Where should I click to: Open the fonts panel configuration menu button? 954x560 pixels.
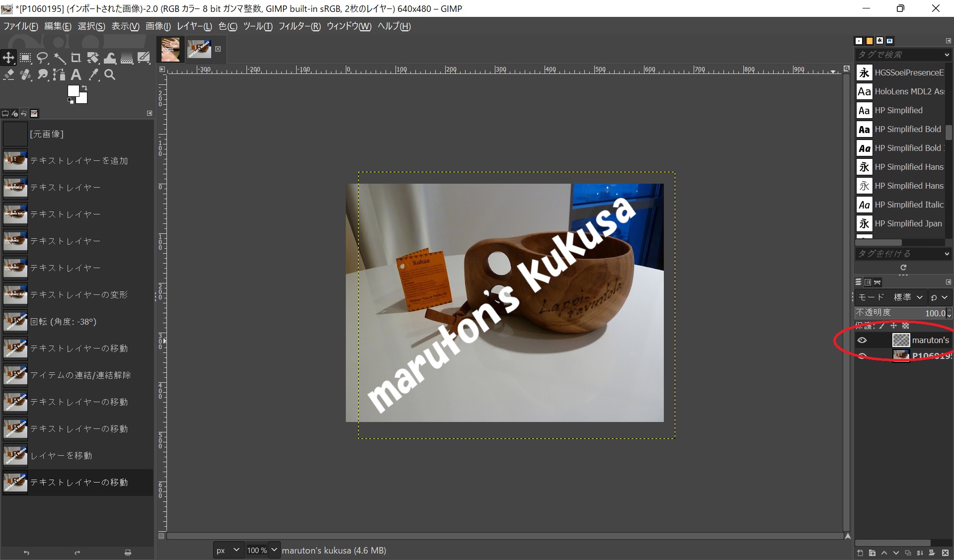point(948,41)
